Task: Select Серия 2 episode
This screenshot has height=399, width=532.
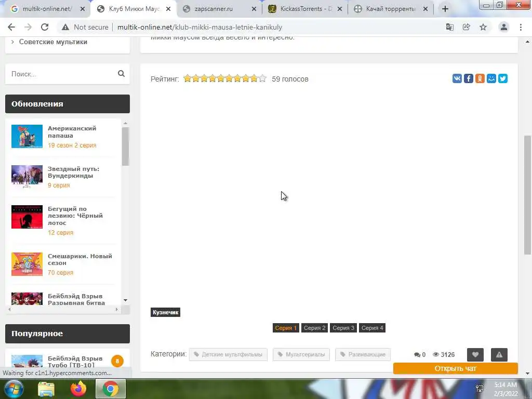Action: click(x=314, y=328)
